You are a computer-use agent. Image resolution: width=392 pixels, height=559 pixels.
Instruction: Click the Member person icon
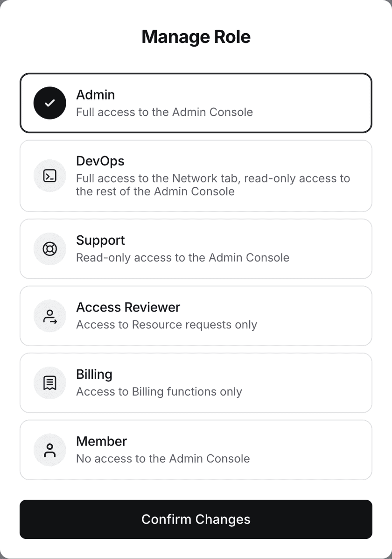tap(50, 450)
